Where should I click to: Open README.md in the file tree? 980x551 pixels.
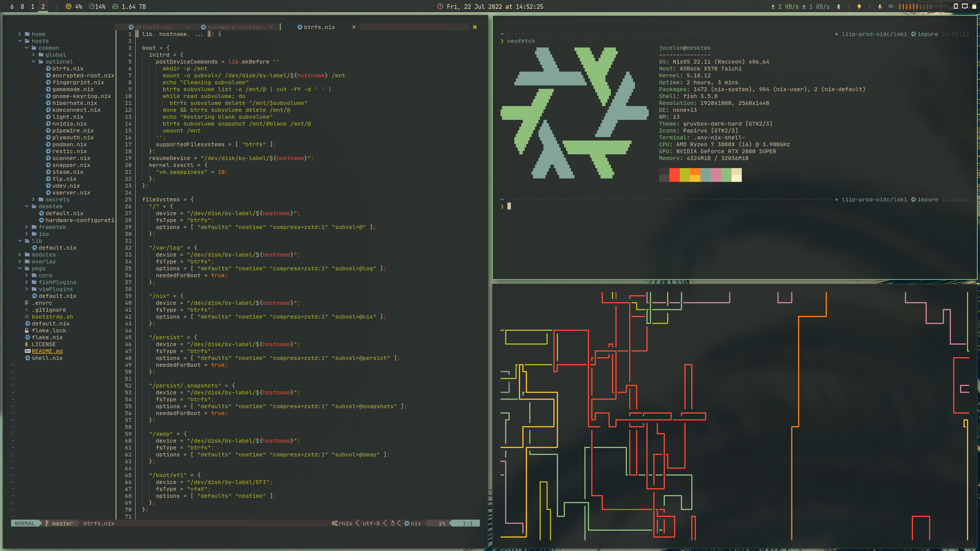[47, 351]
